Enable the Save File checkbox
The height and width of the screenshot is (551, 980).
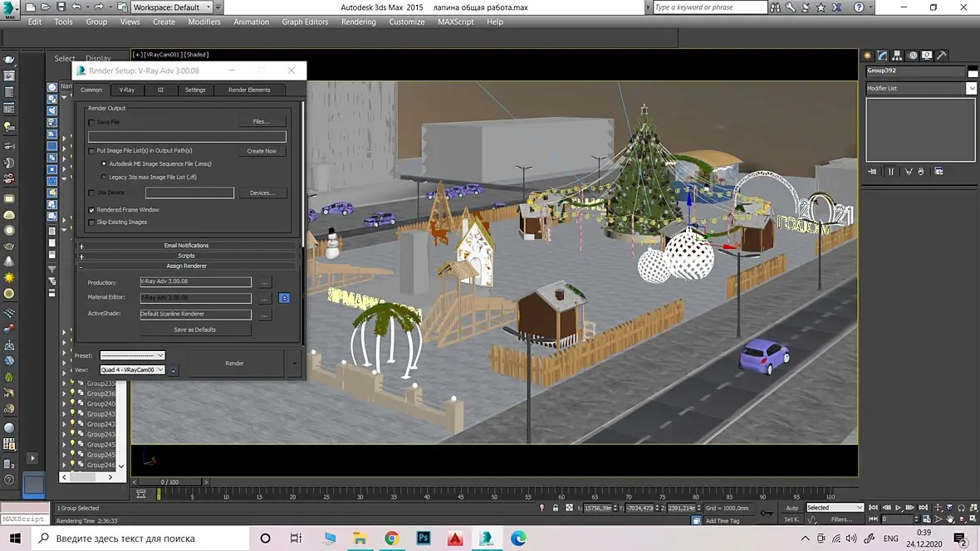(x=92, y=122)
